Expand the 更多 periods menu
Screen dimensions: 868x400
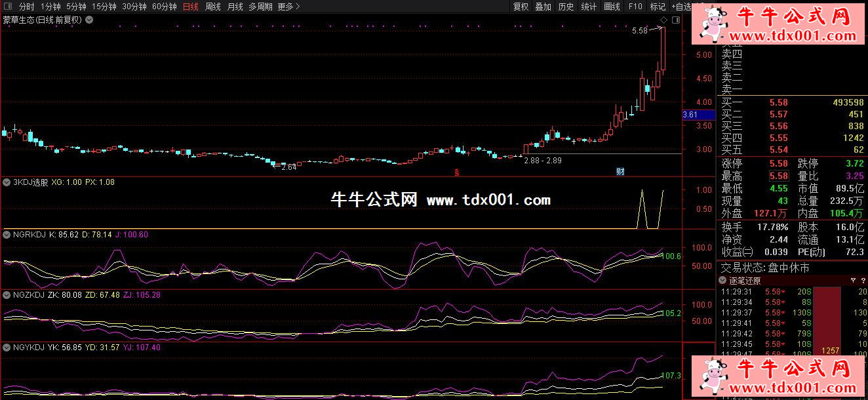point(288,7)
